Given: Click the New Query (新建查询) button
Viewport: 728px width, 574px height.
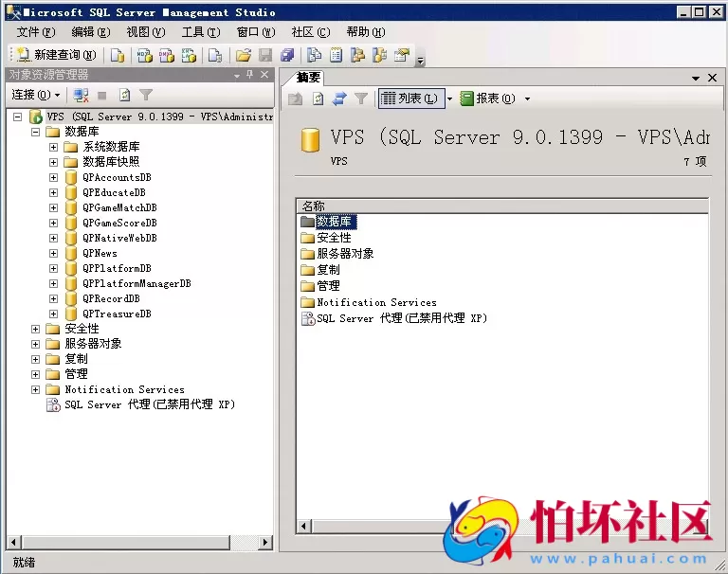Looking at the screenshot, I should click(x=57, y=55).
